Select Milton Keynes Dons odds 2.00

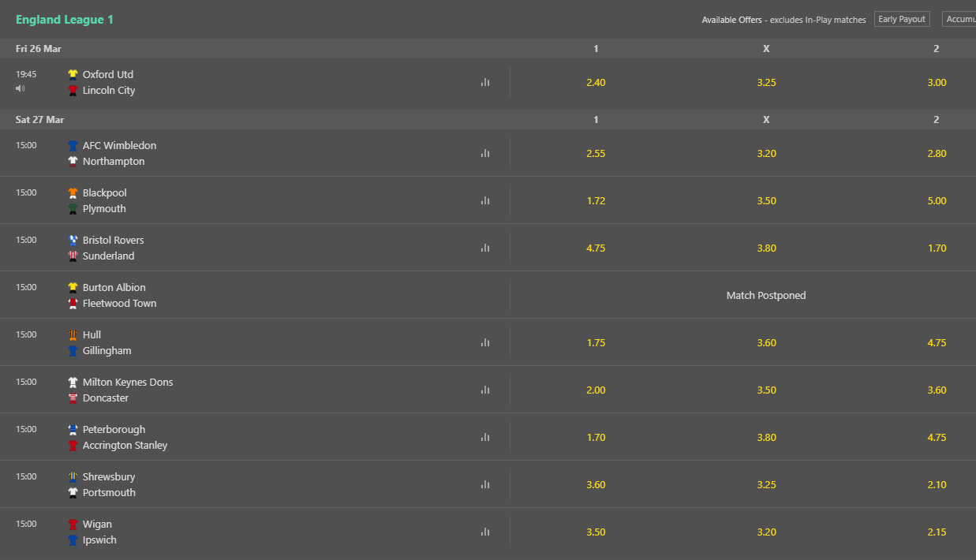[x=596, y=390]
